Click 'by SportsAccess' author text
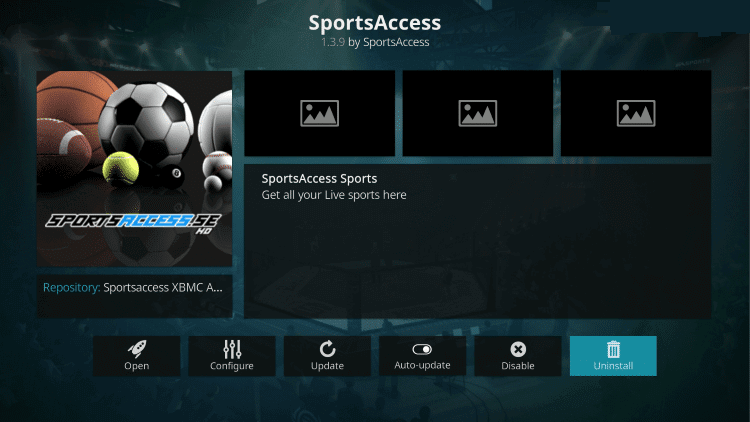The width and height of the screenshot is (750, 422). [388, 42]
